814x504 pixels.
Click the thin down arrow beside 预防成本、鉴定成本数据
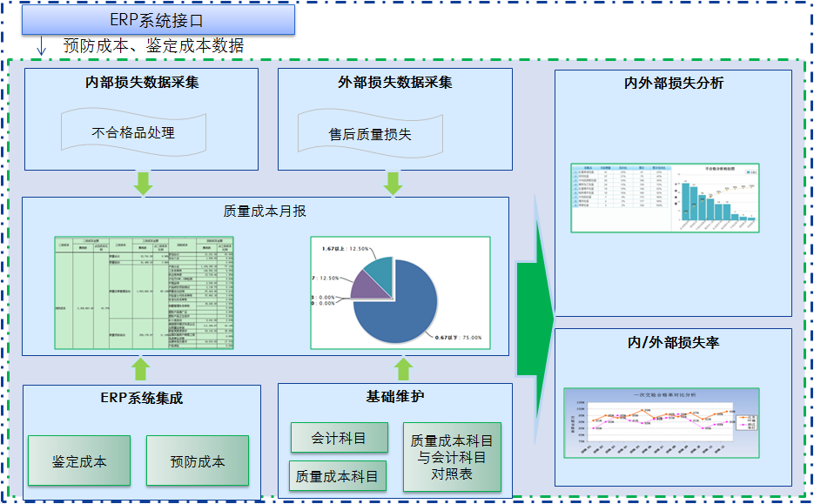click(41, 47)
